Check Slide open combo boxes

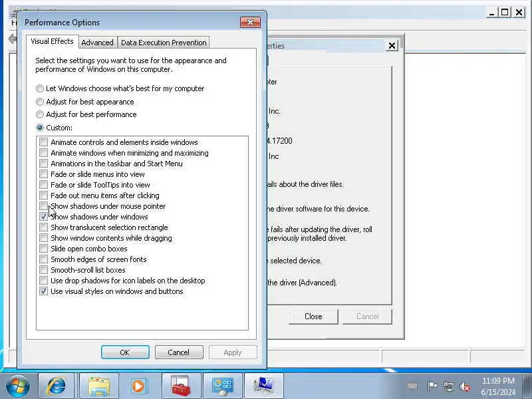(43, 248)
